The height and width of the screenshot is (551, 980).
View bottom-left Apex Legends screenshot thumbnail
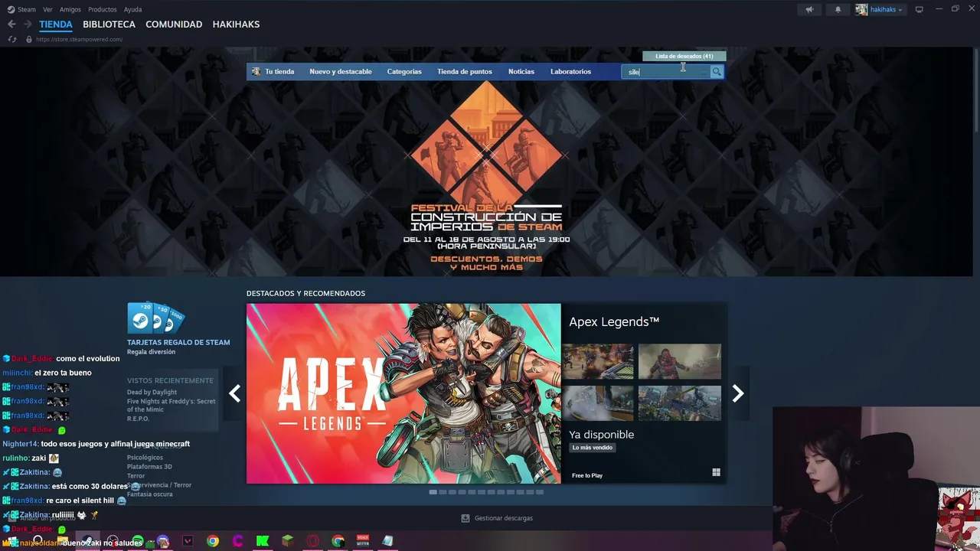[598, 403]
